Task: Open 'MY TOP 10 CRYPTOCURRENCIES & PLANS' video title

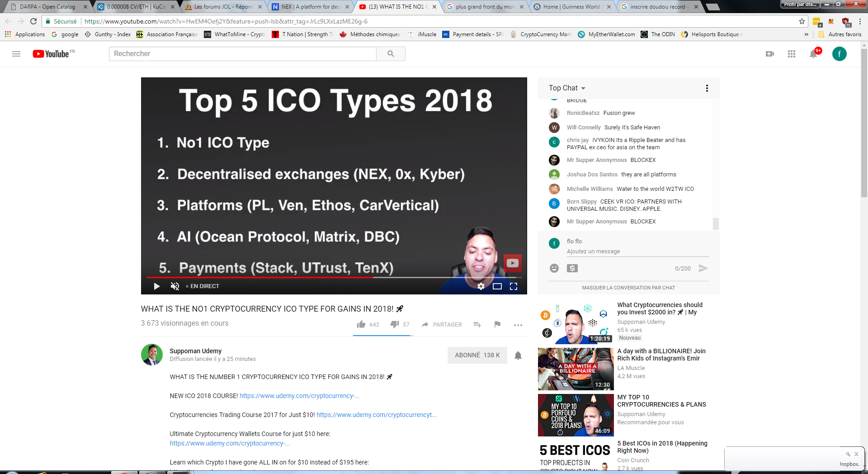Action: click(x=661, y=401)
